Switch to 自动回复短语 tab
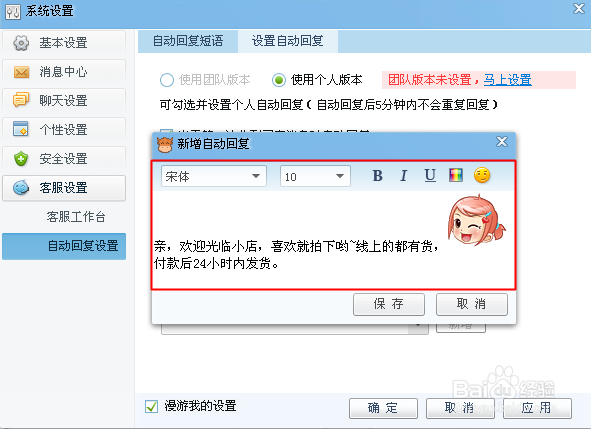This screenshot has width=591, height=429. click(x=188, y=41)
